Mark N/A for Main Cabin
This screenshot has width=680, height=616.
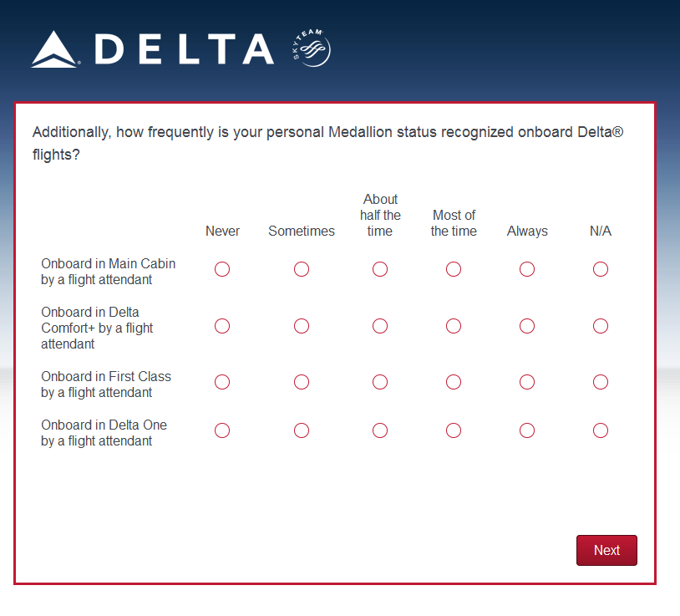pos(601,269)
